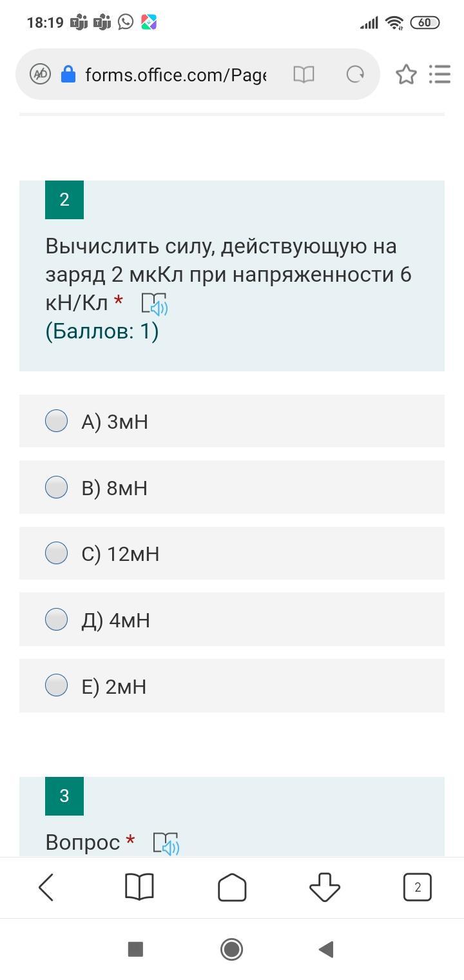Open bookmarks from bottom toolbar
464x980 pixels.
(x=139, y=888)
